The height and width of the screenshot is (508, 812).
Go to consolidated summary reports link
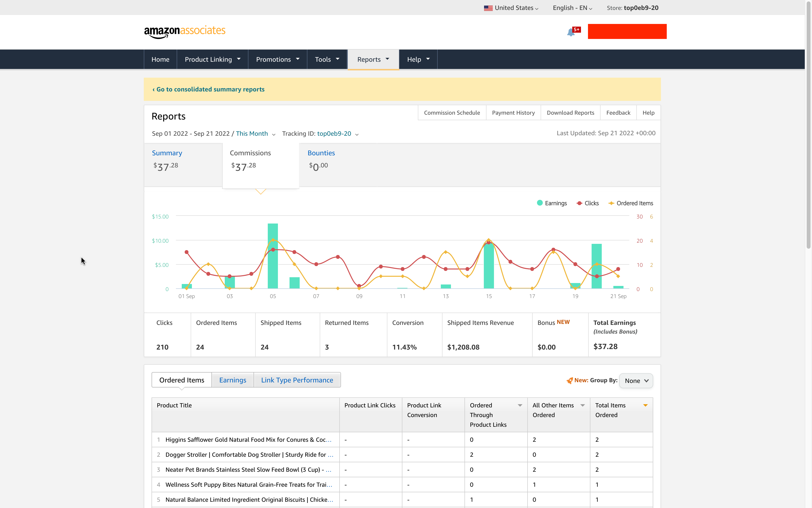208,89
